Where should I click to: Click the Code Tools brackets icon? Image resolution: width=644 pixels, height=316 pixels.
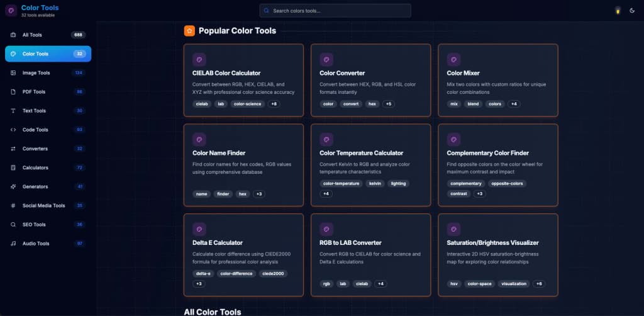13,130
